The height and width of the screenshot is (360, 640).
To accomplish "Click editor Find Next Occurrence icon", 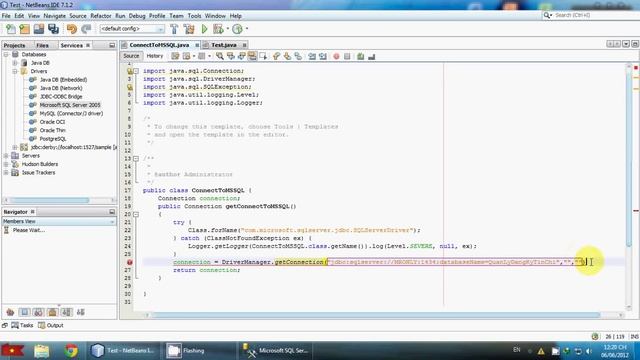I will coord(241,56).
